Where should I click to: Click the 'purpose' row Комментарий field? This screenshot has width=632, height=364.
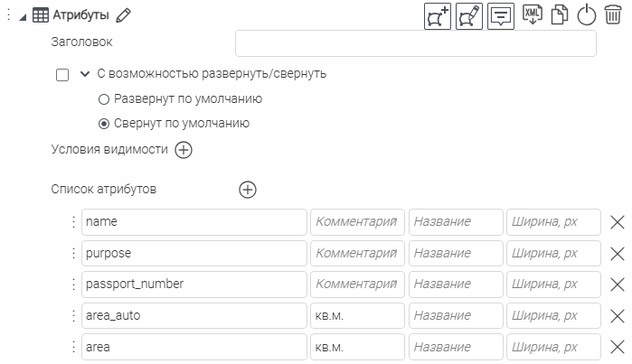click(357, 254)
